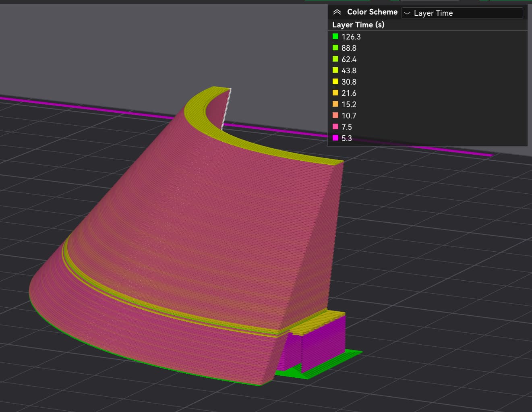Screen dimensions: 532x412
Task: Click the 62.4 legend value
Action: tap(349, 59)
